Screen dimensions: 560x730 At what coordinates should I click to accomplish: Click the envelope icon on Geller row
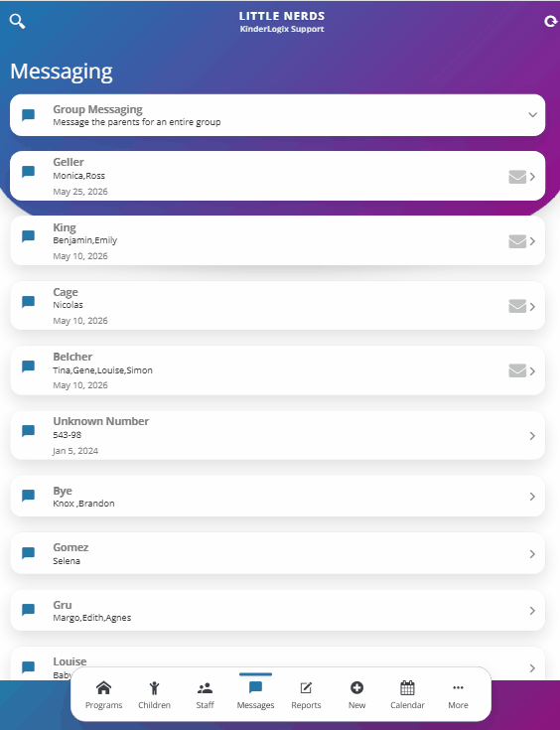point(517,177)
